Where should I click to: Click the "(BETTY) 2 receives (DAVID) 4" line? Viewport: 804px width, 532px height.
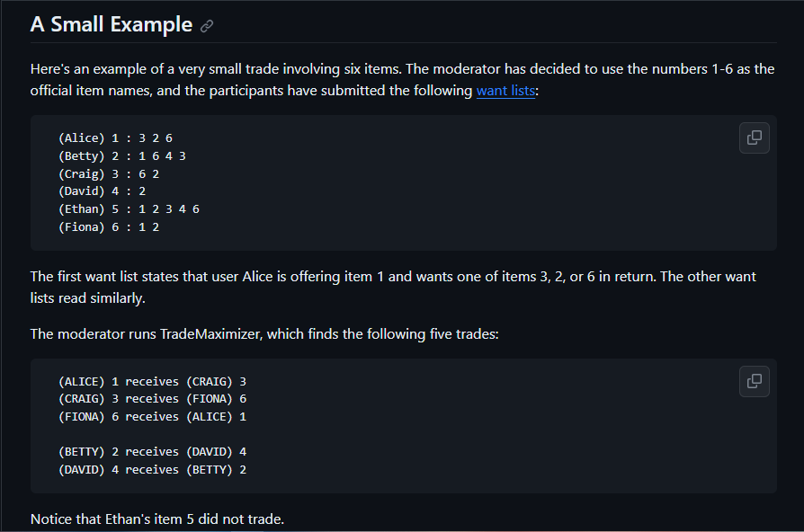[x=152, y=452]
